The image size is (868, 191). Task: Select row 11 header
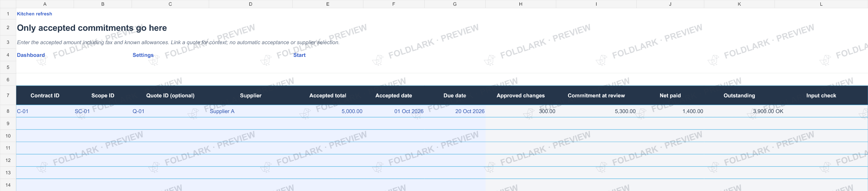[8, 148]
